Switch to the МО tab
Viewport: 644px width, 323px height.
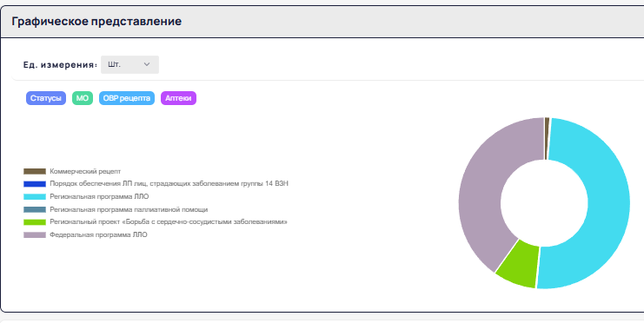point(83,98)
